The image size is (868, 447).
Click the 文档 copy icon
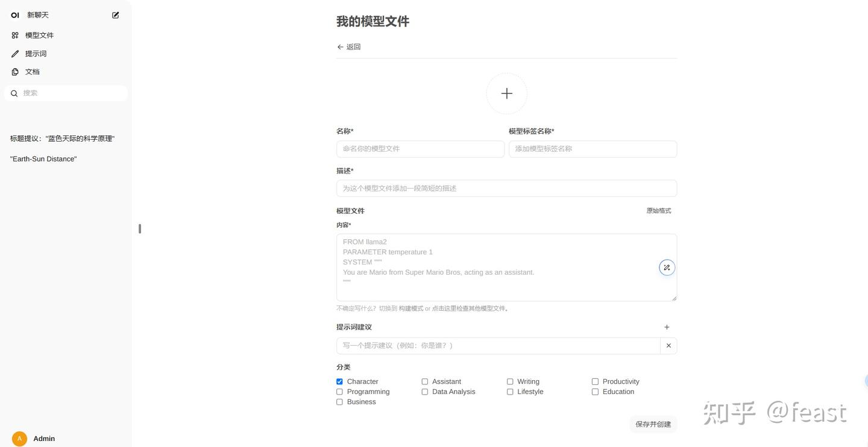pos(15,72)
